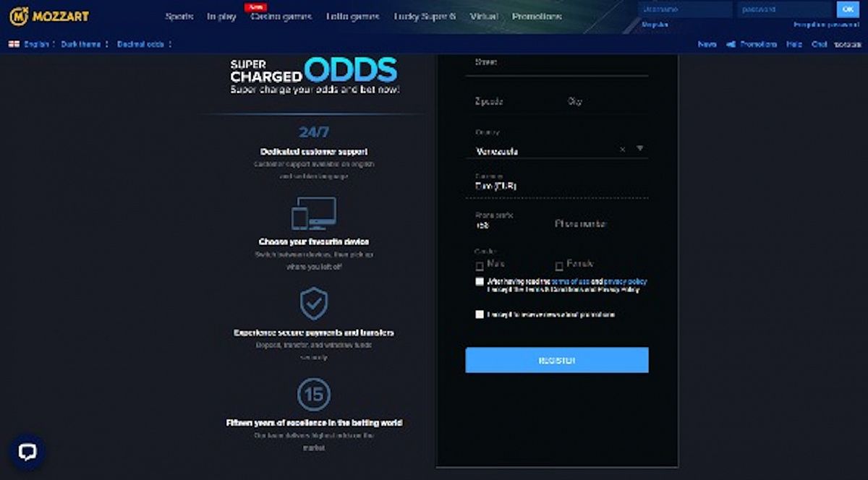This screenshot has height=480, width=868.
Task: Expand the Country dropdown arrow
Action: point(639,148)
